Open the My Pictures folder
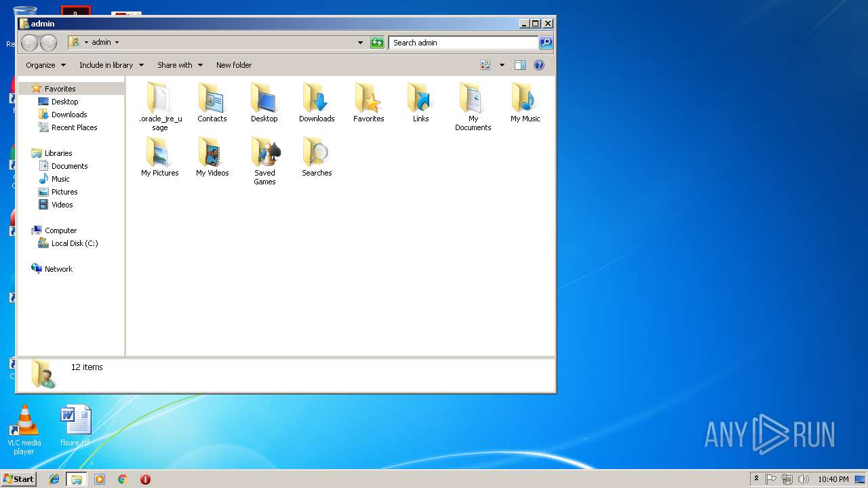This screenshot has height=488, width=868. coord(160,157)
